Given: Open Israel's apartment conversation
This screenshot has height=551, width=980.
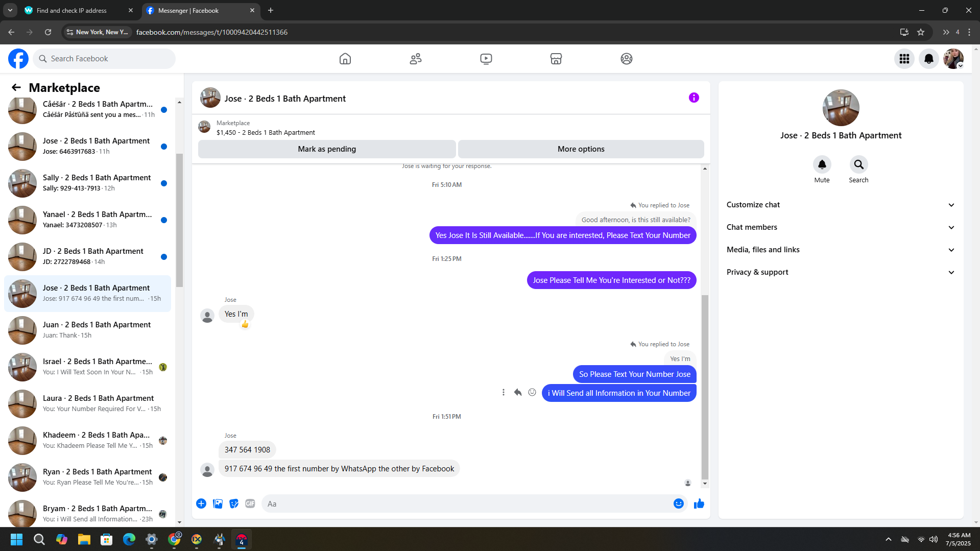Looking at the screenshot, I should [88, 367].
